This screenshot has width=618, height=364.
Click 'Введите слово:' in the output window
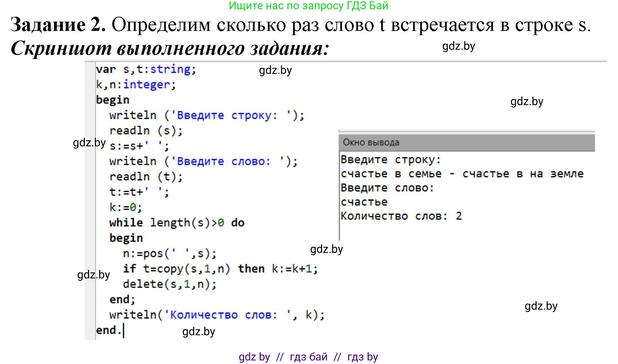tap(387, 188)
